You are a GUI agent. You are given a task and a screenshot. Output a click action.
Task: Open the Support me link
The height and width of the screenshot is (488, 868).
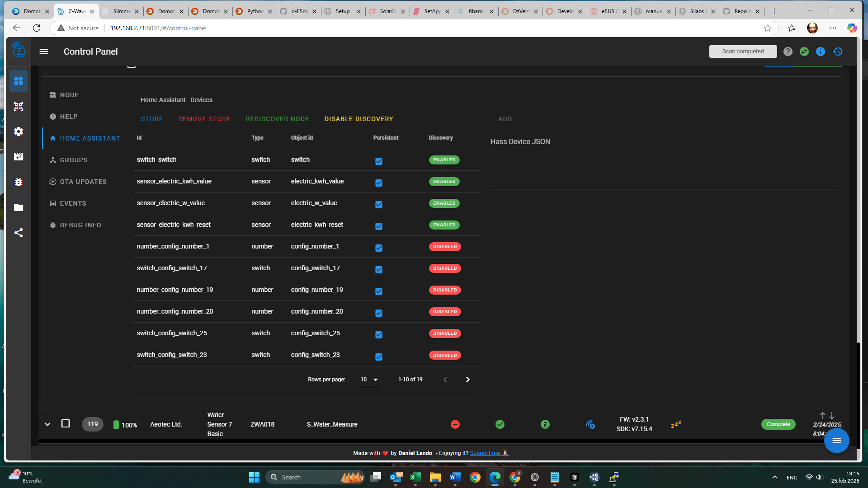pyautogui.click(x=489, y=453)
